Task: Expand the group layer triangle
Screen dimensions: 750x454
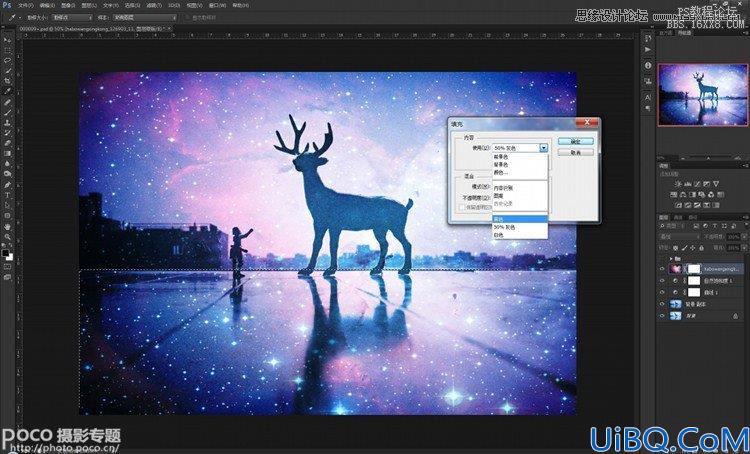Action: coord(671,258)
